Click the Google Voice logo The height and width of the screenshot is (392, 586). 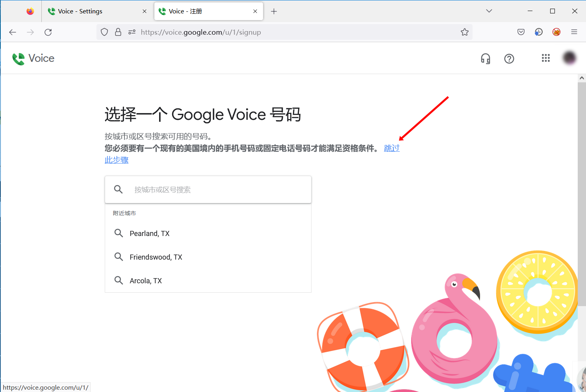coord(33,58)
